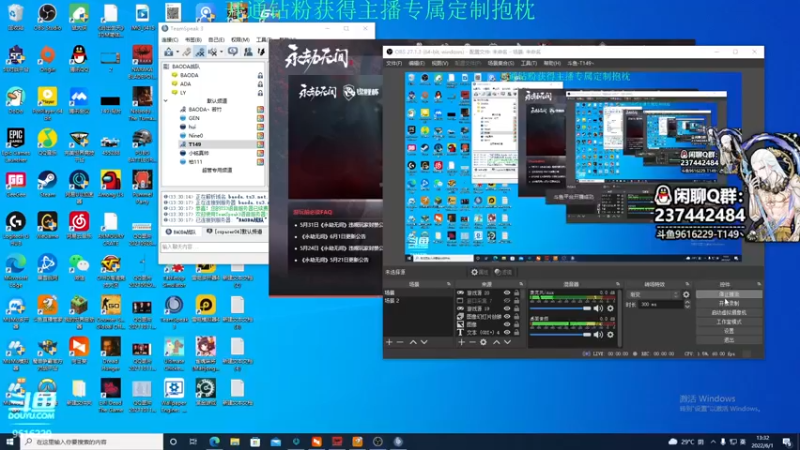Launch Origin from the desktop
Viewport: 800px width, 450px height.
[47, 59]
